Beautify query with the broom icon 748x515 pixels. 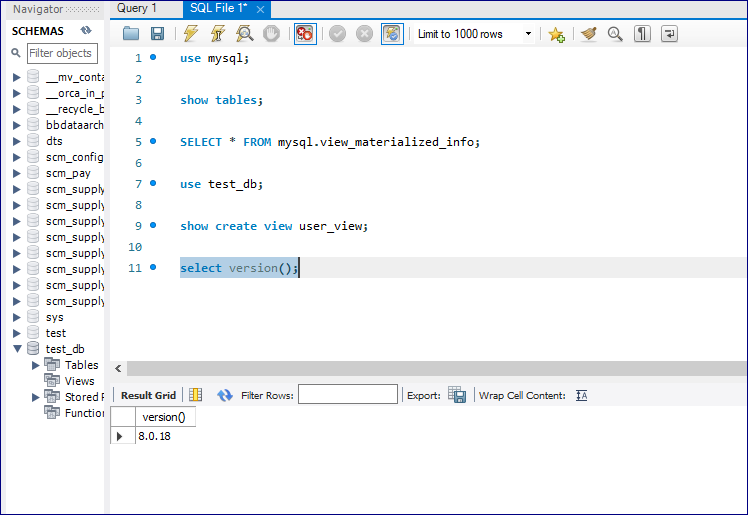589,34
